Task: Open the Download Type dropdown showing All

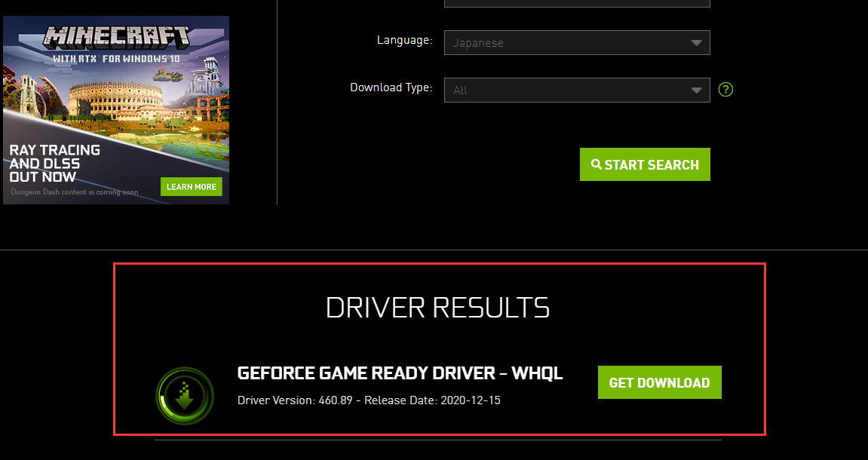Action: click(x=577, y=90)
